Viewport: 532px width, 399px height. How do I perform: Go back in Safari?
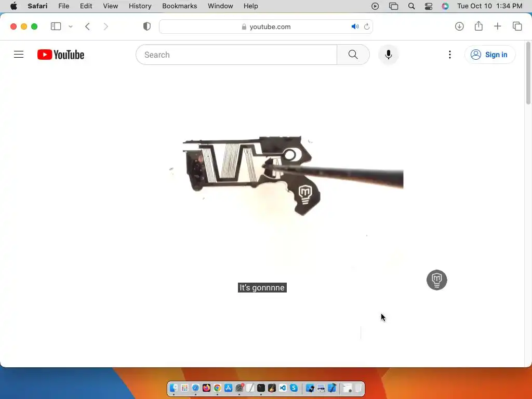(87, 26)
